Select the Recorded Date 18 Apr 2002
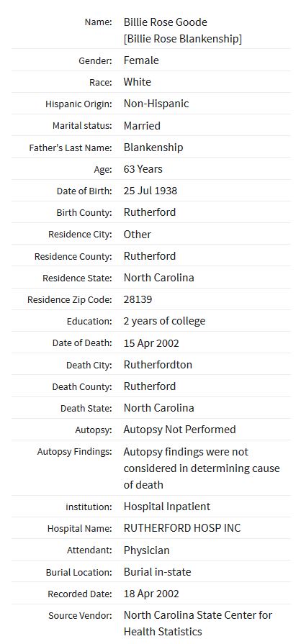Image resolution: width=301 pixels, height=644 pixels. click(x=151, y=594)
